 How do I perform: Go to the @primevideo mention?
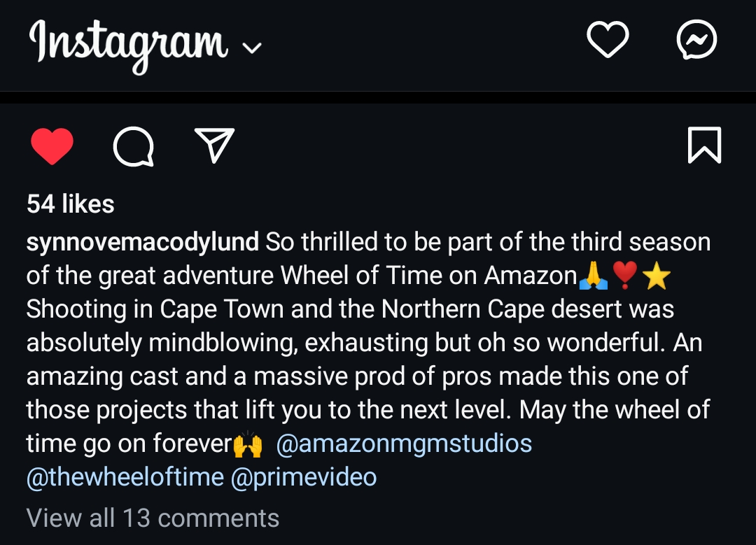click(x=304, y=477)
